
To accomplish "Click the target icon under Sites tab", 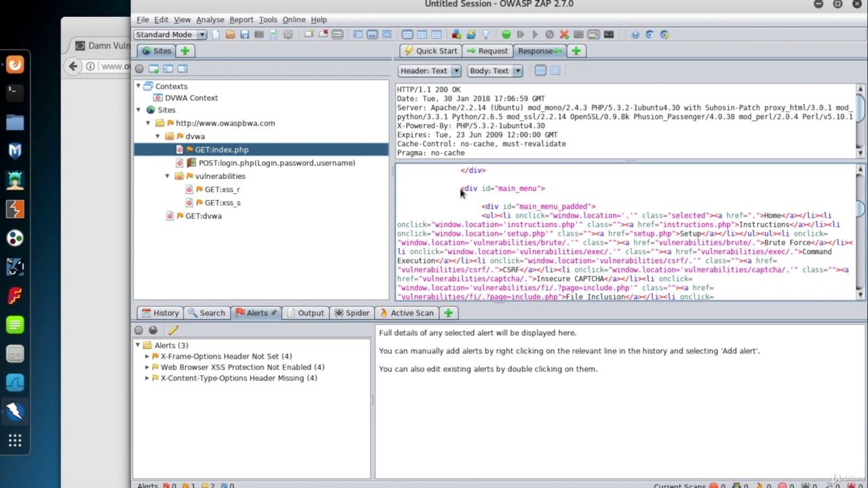I will click(139, 68).
